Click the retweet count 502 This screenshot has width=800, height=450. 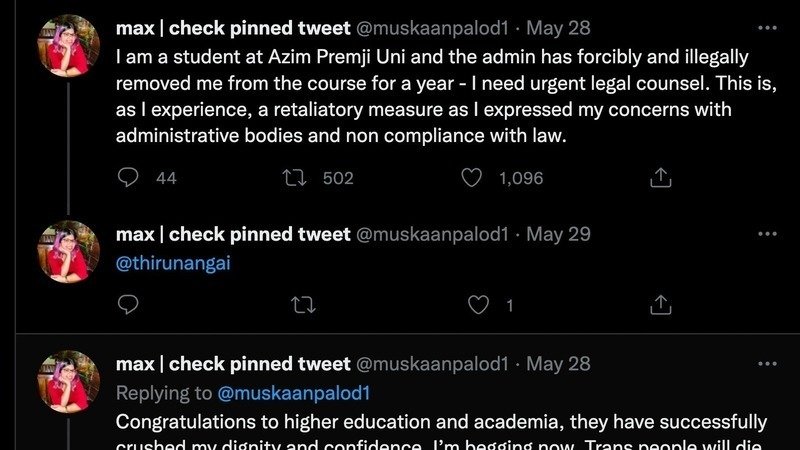point(338,178)
